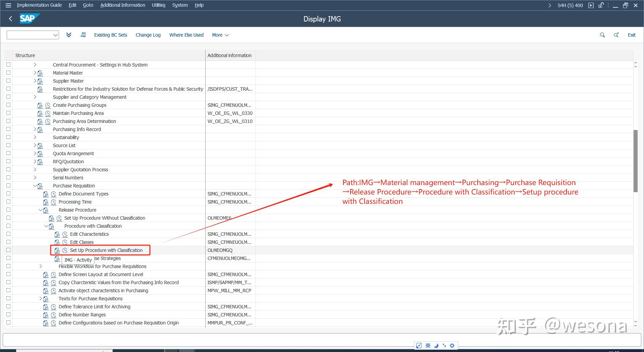
Task: Check the box next to Edit Classes
Action: pyautogui.click(x=8, y=242)
